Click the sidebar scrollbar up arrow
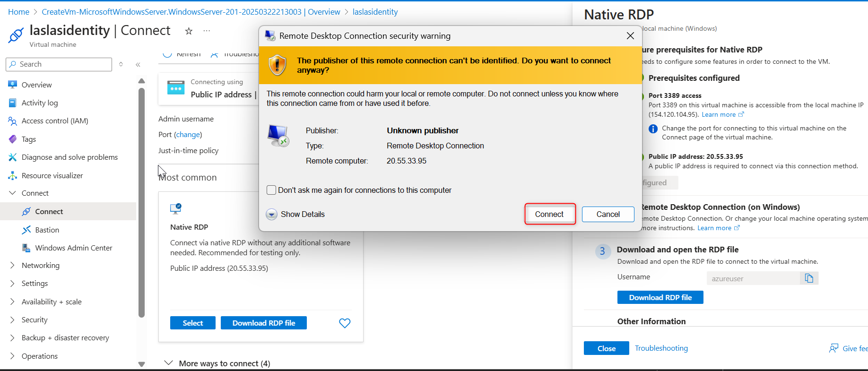Viewport: 868px width, 371px height. [x=141, y=81]
